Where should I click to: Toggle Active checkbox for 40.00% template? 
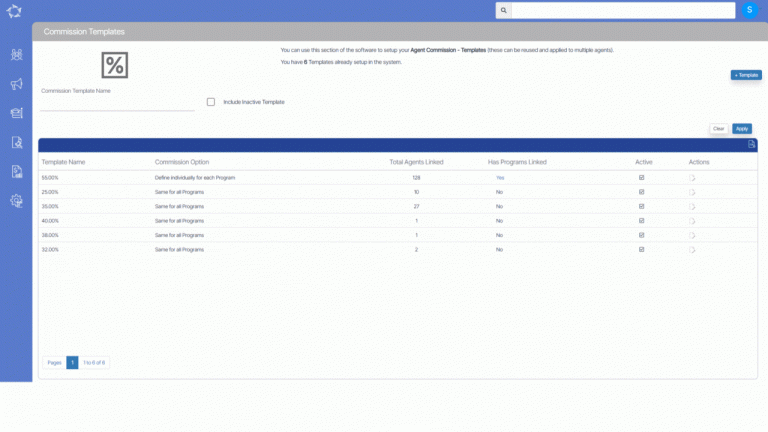click(642, 221)
